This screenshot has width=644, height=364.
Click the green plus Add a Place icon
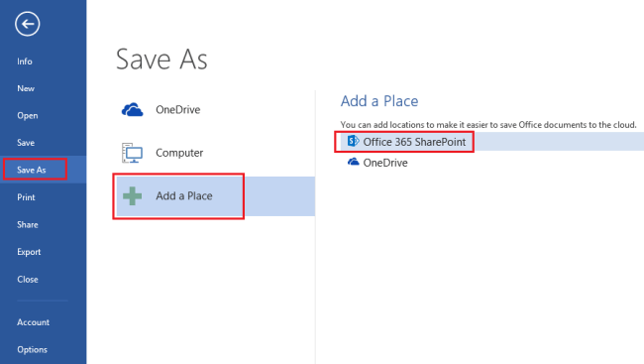pos(132,195)
